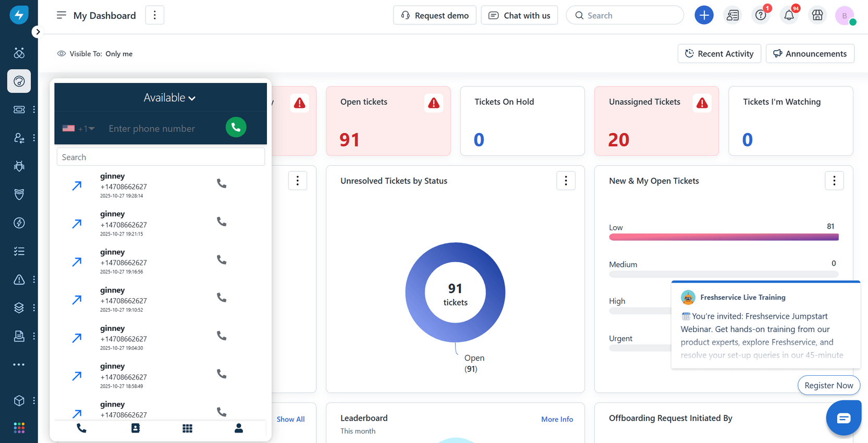Open the person-swap icon in sidebar

pos(19,138)
